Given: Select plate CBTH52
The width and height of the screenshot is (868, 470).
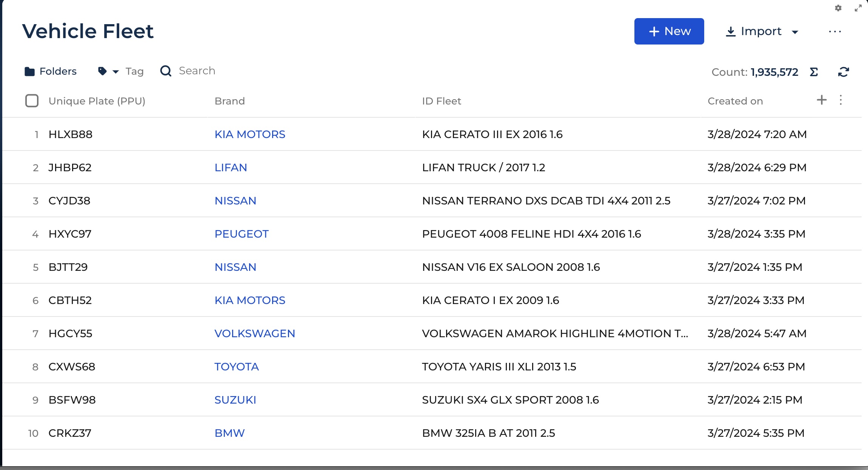Looking at the screenshot, I should click(x=70, y=300).
